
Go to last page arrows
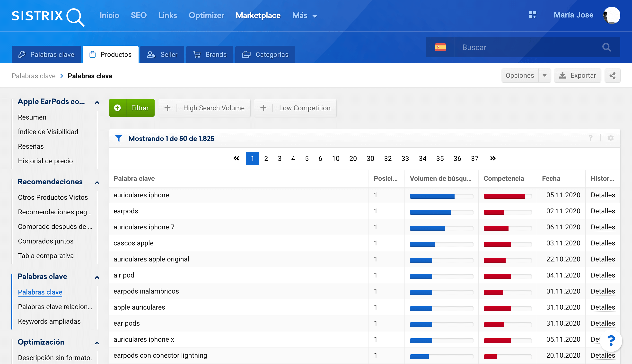coord(492,158)
